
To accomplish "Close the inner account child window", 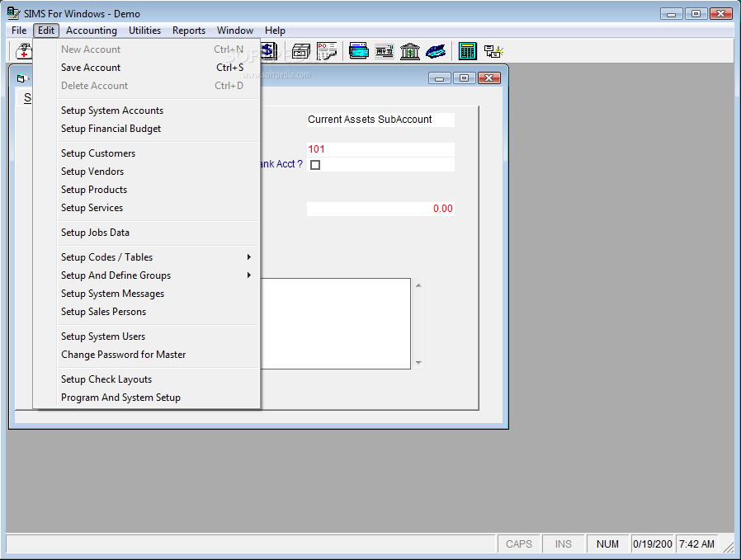I will click(489, 78).
